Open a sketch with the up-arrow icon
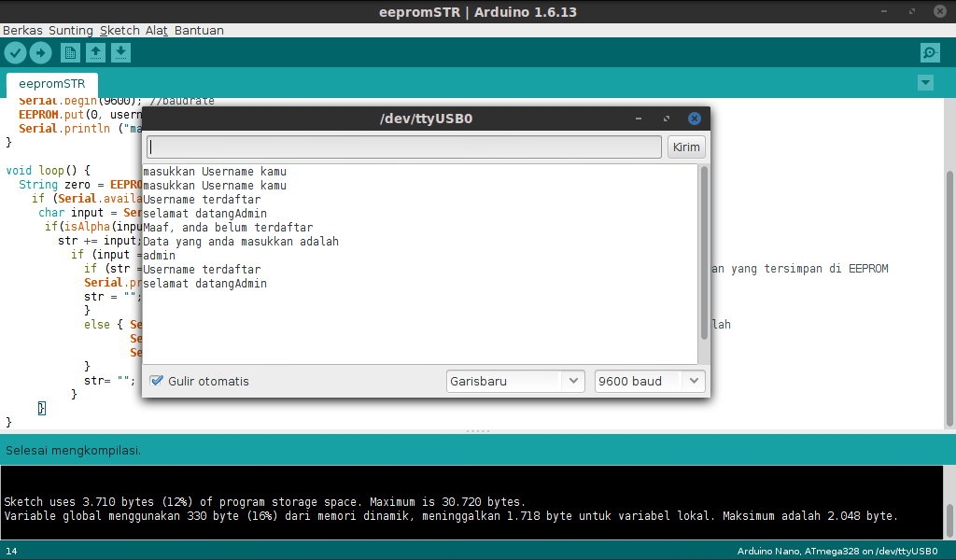The width and height of the screenshot is (956, 560). [x=95, y=53]
